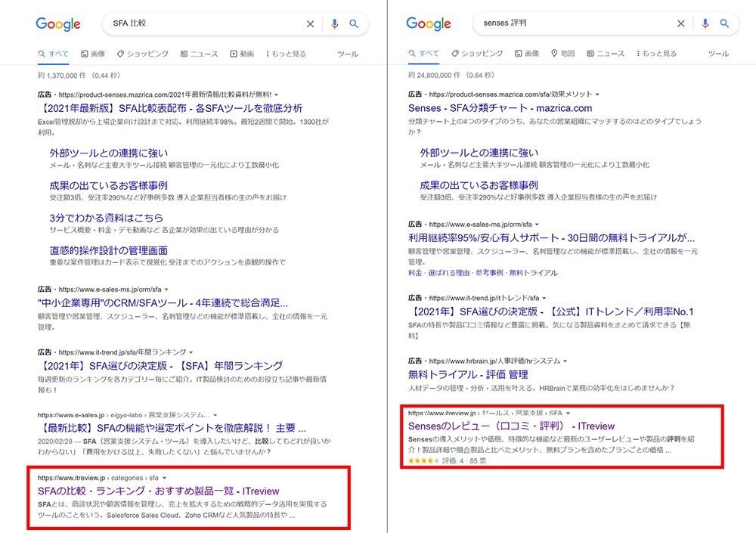Click the '参考事例' sitelink
The height and width of the screenshot is (533, 756).
[489, 273]
